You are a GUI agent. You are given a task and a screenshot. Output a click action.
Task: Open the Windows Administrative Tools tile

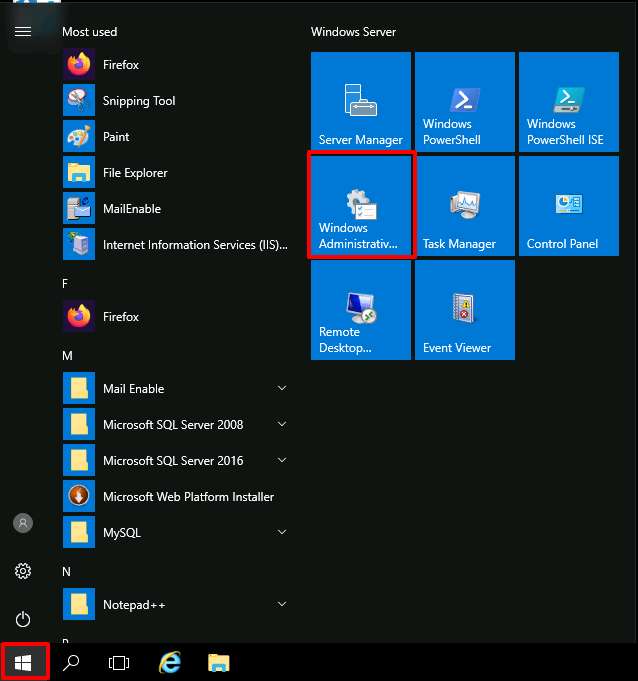pos(360,206)
